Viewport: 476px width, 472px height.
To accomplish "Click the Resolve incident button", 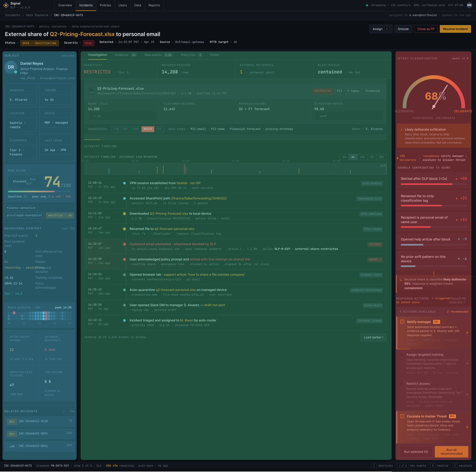I will tap(455, 29).
